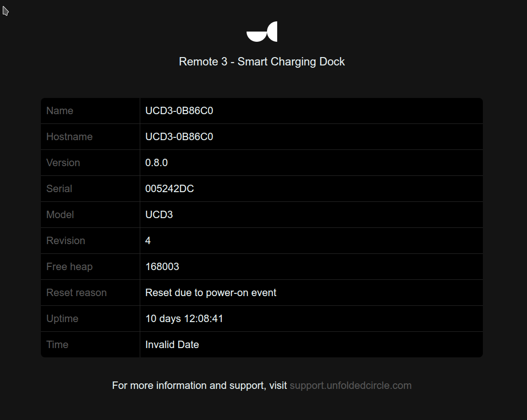Image resolution: width=527 pixels, height=420 pixels.
Task: Click the Model value UCD3
Action: (x=159, y=215)
